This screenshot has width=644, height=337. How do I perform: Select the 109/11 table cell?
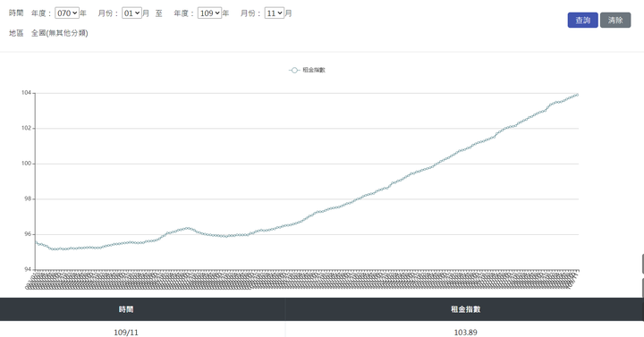point(126,332)
